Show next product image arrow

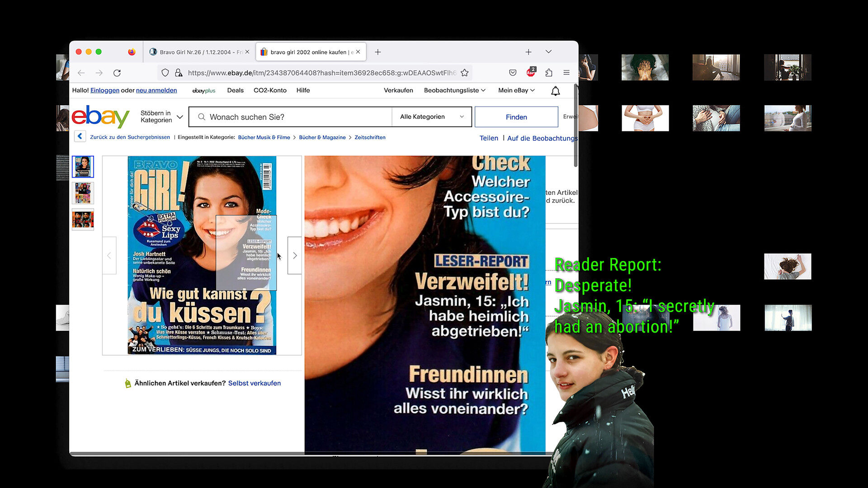[295, 256]
